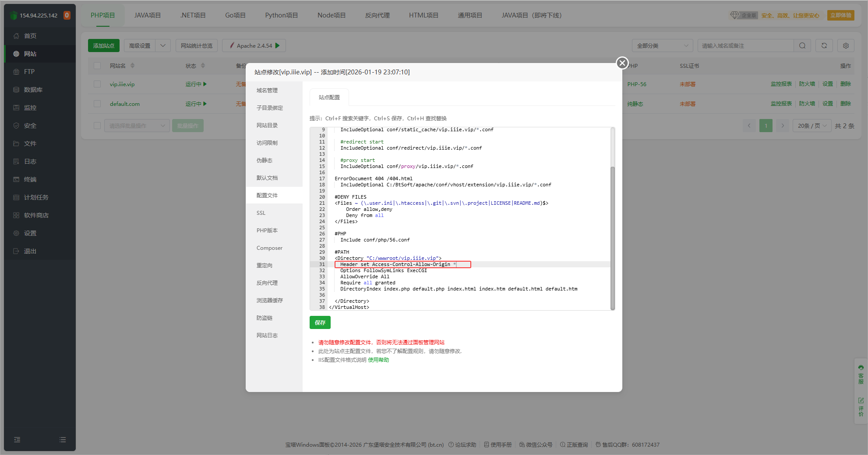The height and width of the screenshot is (455, 868).
Task: Expand the 高级设置 dropdown arrow
Action: 163,45
